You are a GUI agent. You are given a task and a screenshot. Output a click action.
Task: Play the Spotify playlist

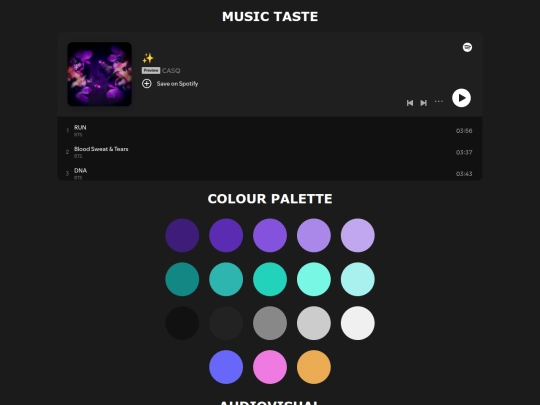(461, 98)
